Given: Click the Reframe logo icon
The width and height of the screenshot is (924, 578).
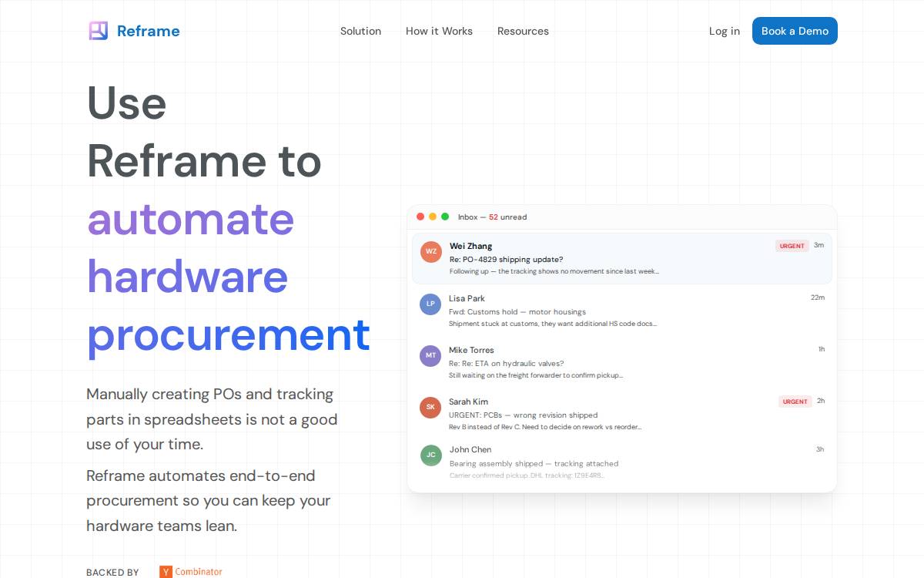Looking at the screenshot, I should (98, 31).
